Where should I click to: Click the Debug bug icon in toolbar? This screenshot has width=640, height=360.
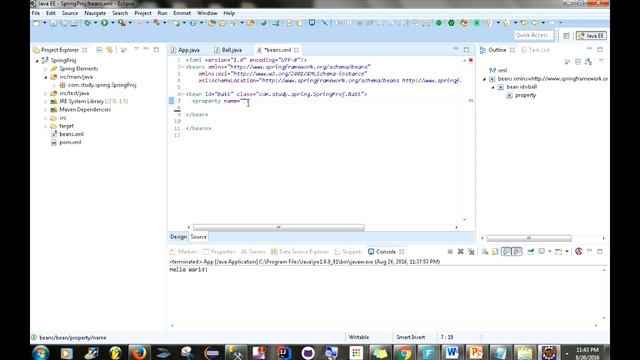87,23
